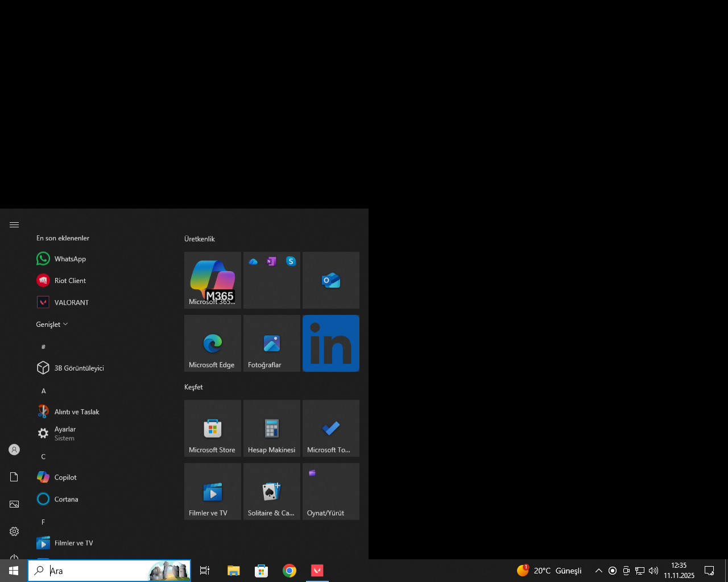The height and width of the screenshot is (582, 728).
Task: Open Copilot from the app list
Action: click(102, 477)
